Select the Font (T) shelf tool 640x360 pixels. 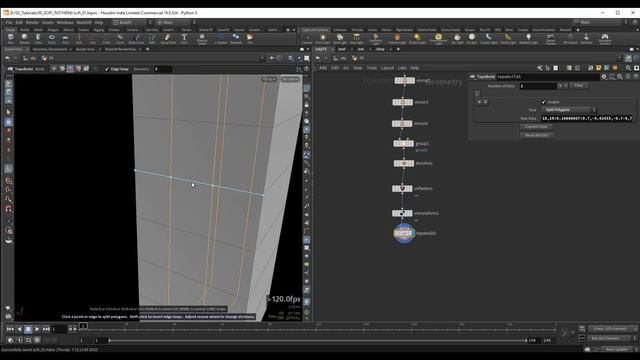(x=184, y=39)
